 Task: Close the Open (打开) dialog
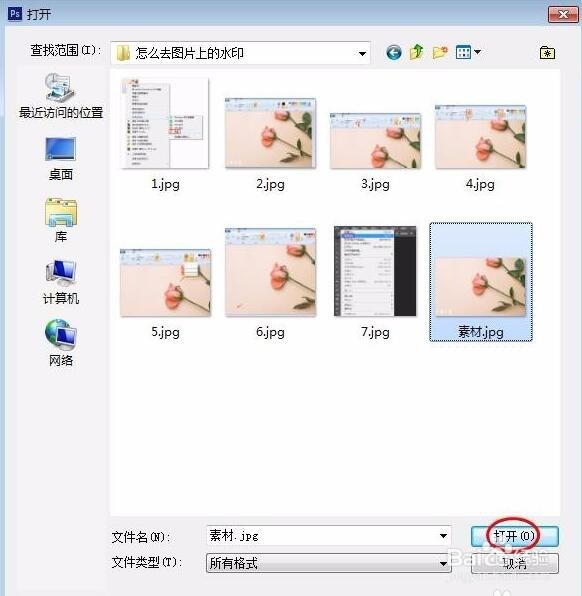(563, 14)
